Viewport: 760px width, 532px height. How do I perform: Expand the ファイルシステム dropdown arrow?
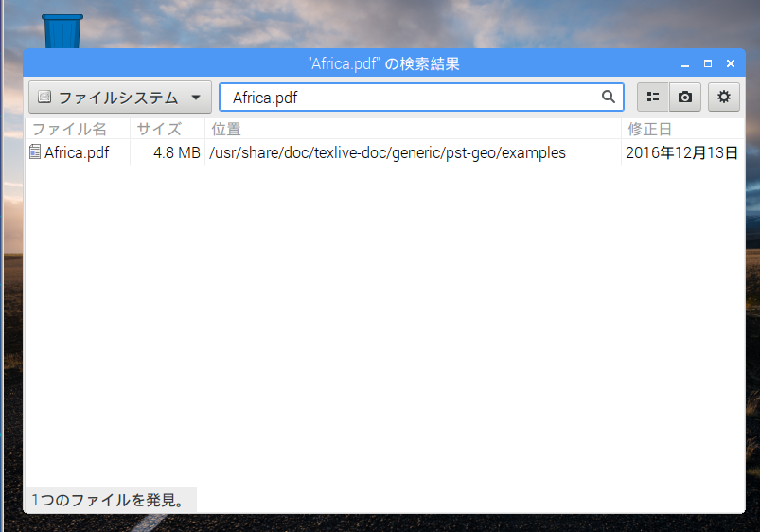196,97
